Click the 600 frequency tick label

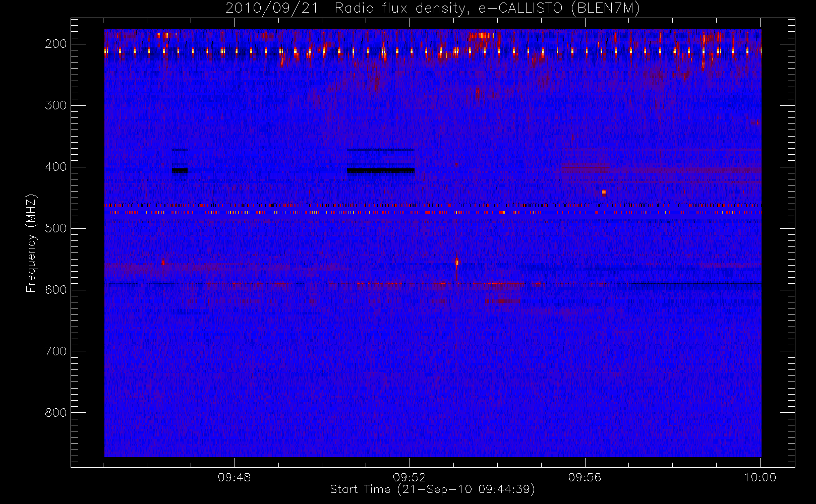[55, 290]
